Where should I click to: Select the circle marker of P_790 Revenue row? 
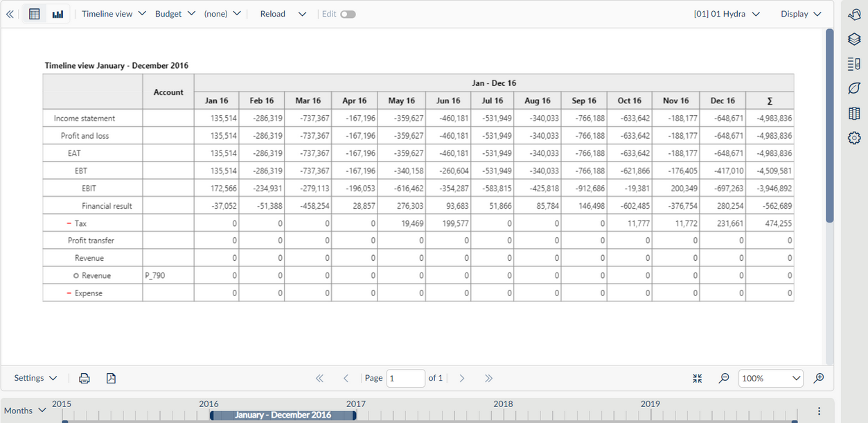pyautogui.click(x=76, y=276)
